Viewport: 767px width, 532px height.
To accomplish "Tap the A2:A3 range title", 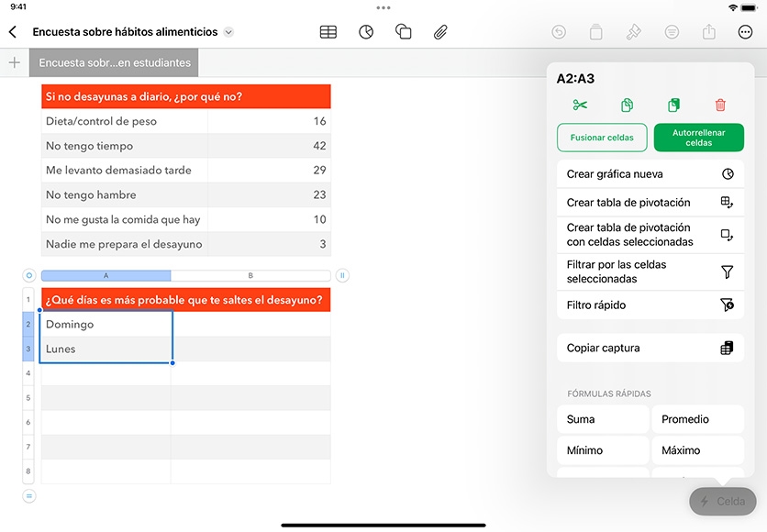I will pos(575,79).
